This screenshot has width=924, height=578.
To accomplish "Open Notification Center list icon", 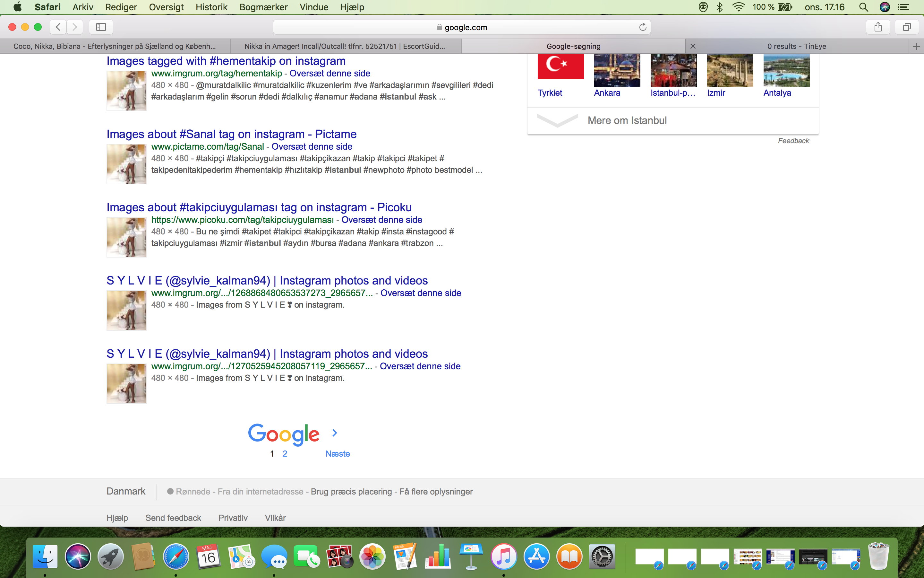I will coord(903,7).
